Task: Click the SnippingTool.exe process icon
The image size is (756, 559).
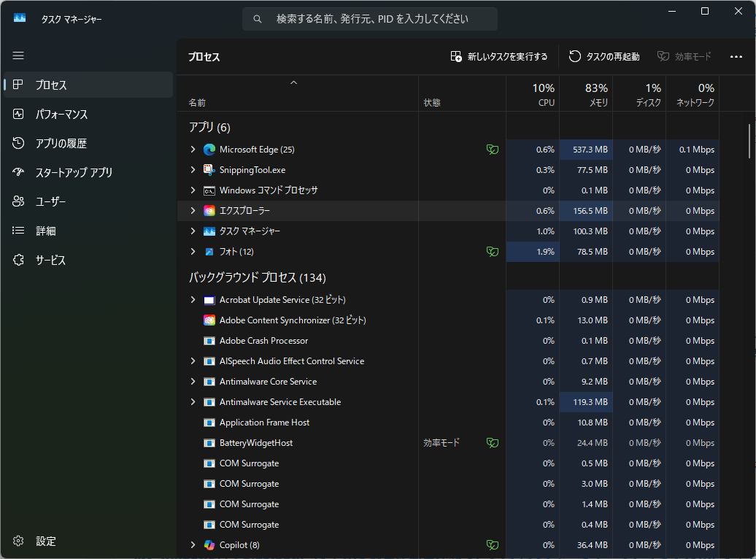Action: (x=209, y=170)
